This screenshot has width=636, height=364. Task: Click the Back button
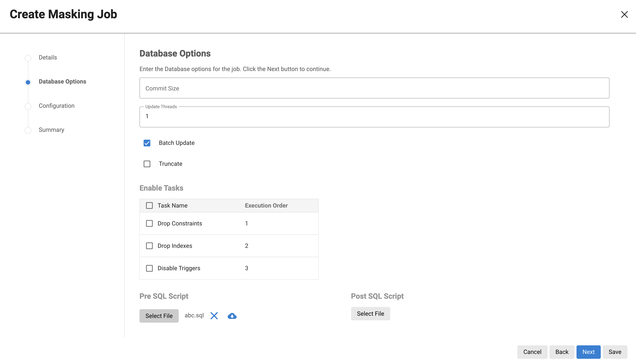click(562, 352)
